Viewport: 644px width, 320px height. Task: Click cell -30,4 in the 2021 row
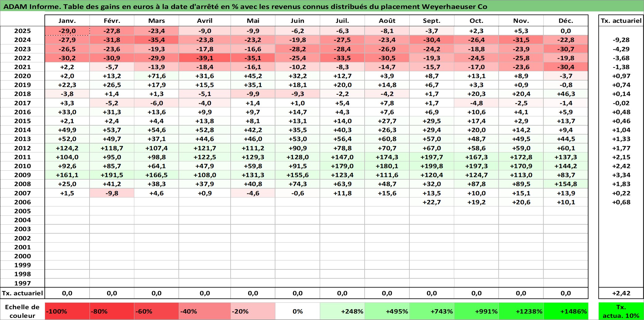566,67
